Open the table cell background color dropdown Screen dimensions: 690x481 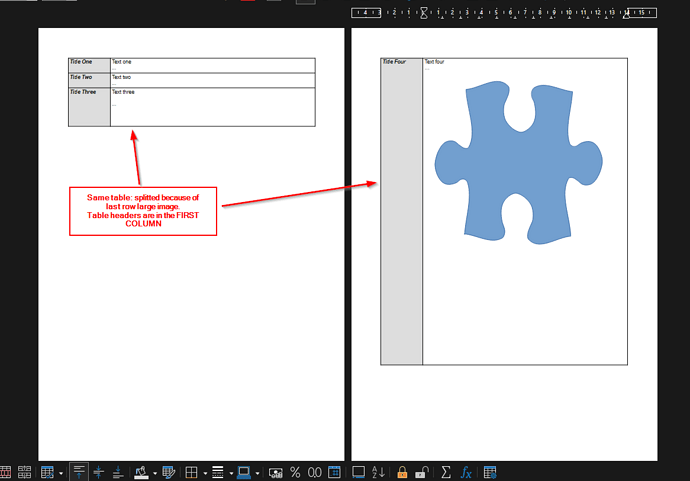[x=154, y=472]
